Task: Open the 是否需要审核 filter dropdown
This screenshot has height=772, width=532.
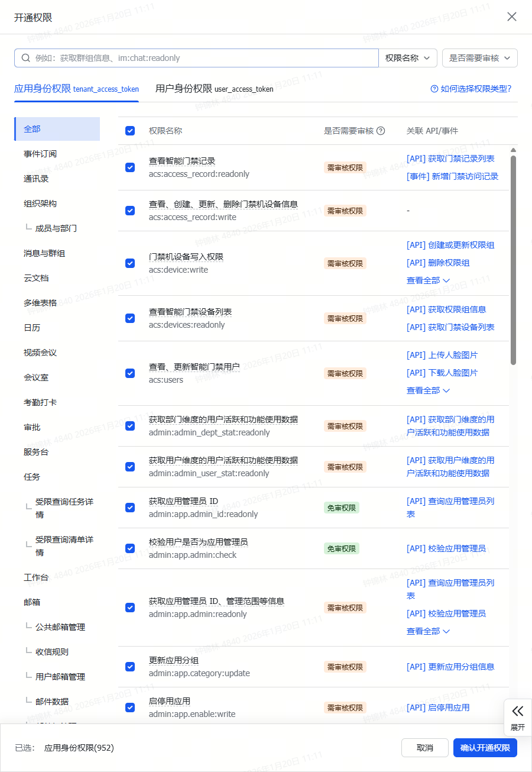Action: 480,58
